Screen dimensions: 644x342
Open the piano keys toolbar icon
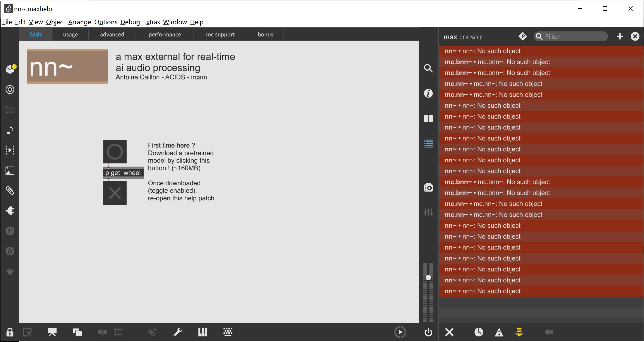pos(203,332)
